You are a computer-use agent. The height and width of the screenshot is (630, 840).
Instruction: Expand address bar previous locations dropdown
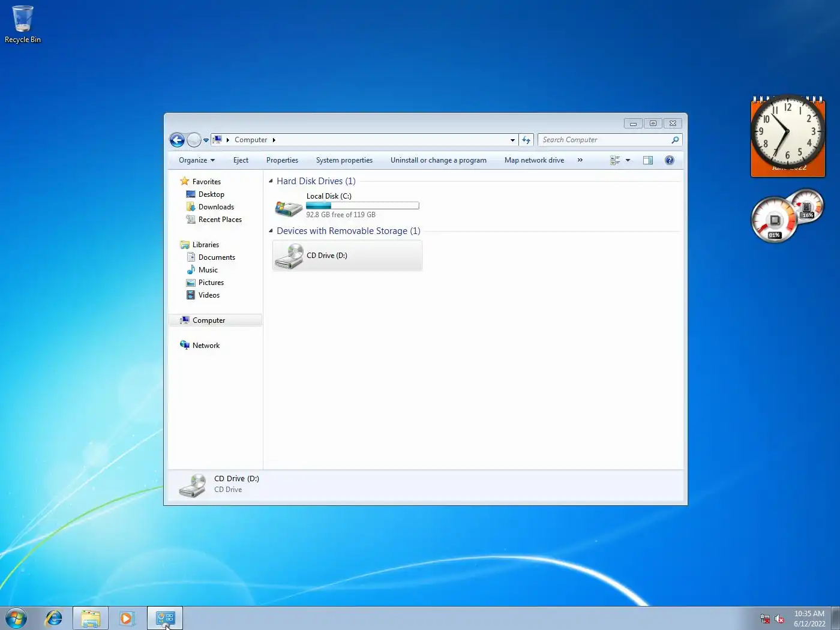pyautogui.click(x=512, y=140)
